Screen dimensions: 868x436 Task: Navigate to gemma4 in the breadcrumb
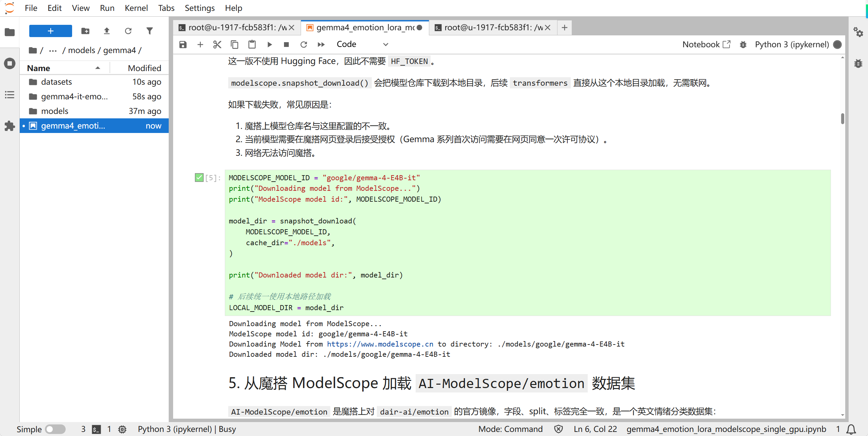[x=119, y=50]
